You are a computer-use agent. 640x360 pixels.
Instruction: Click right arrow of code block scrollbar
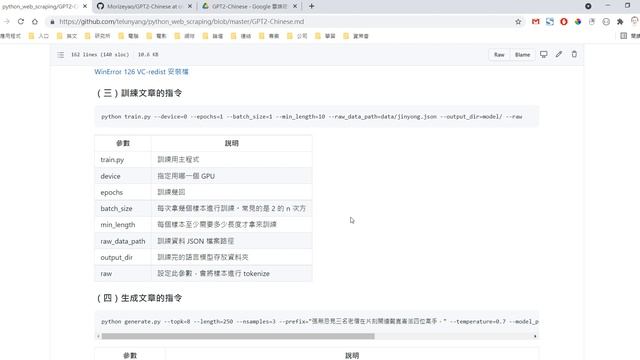coord(535,336)
